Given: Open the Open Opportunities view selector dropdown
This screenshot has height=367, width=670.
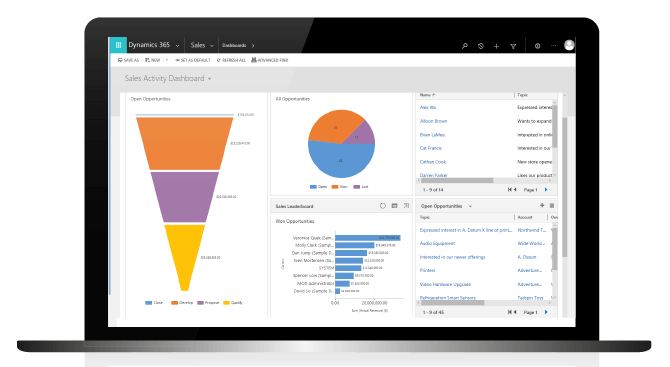Looking at the screenshot, I should pos(470,206).
